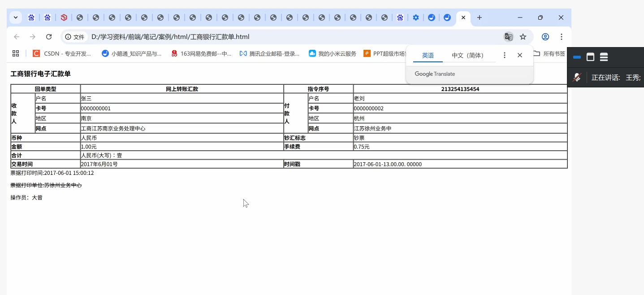Bookmark this page with star icon
644x295 pixels.
[x=523, y=37]
